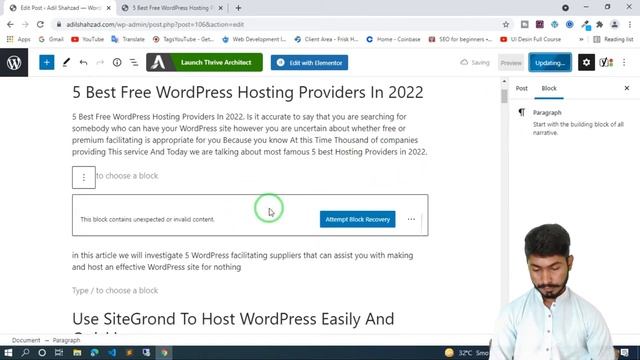Open the Windows Start menu
This screenshot has height=360, width=640.
pyautogui.click(x=8, y=352)
